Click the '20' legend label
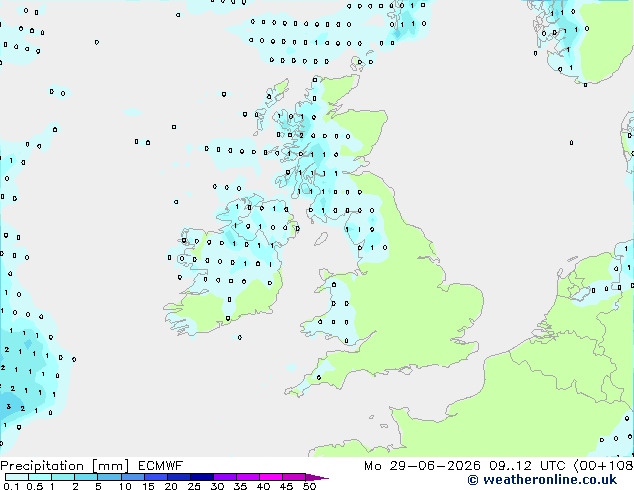The height and width of the screenshot is (490, 634). (171, 486)
